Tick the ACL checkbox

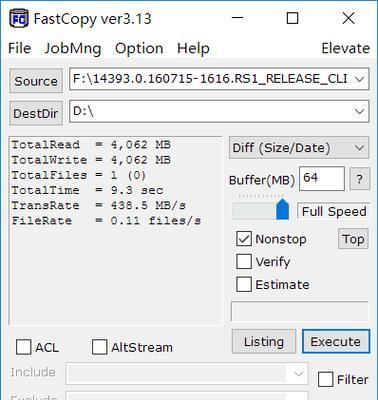point(24,347)
